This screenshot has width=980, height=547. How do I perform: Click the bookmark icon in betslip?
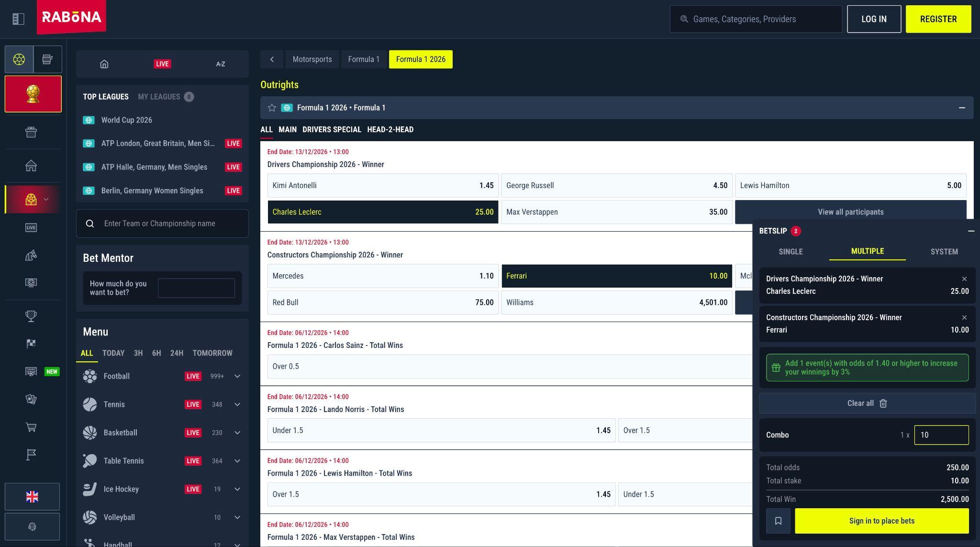click(778, 521)
